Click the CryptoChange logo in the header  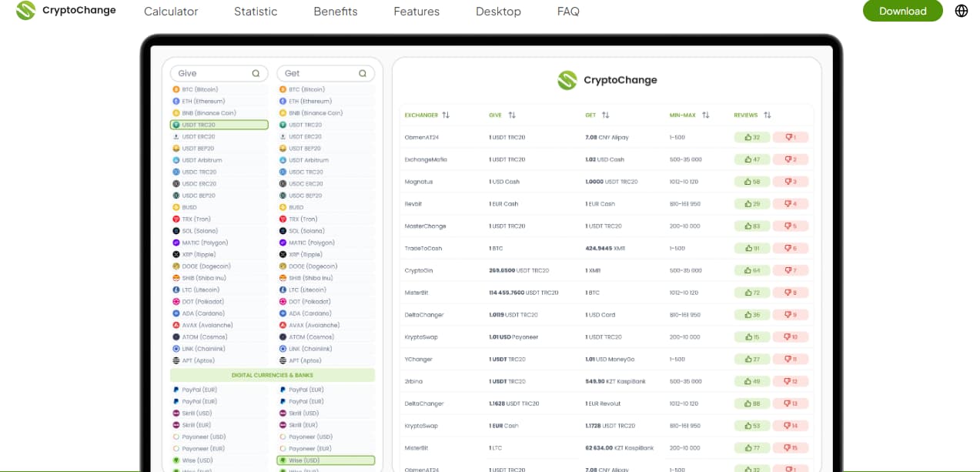[66, 11]
